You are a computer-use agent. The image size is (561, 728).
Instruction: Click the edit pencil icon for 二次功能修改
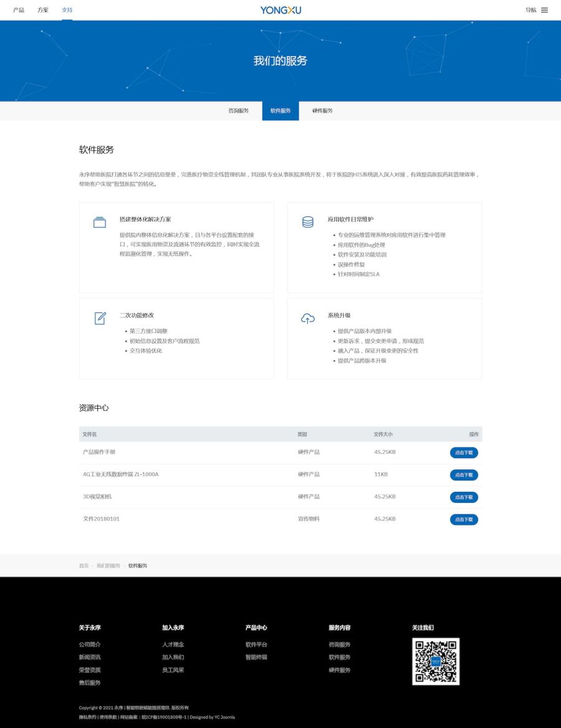point(100,318)
